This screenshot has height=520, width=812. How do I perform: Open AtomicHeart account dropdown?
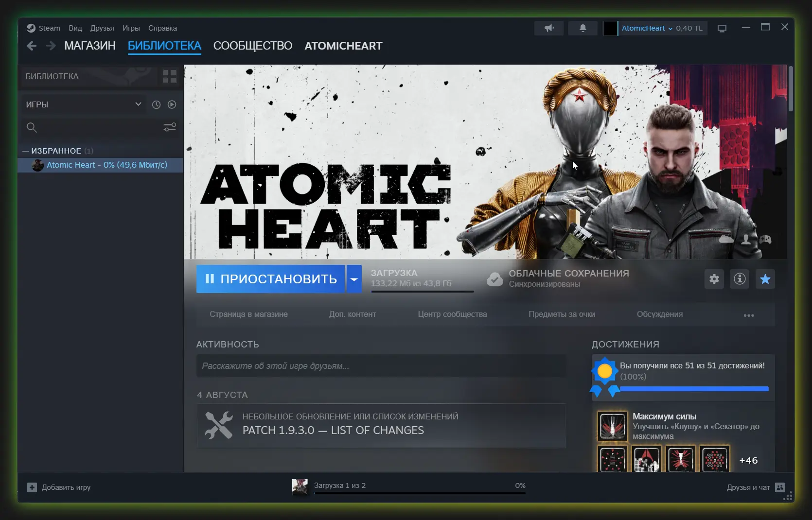pyautogui.click(x=647, y=28)
